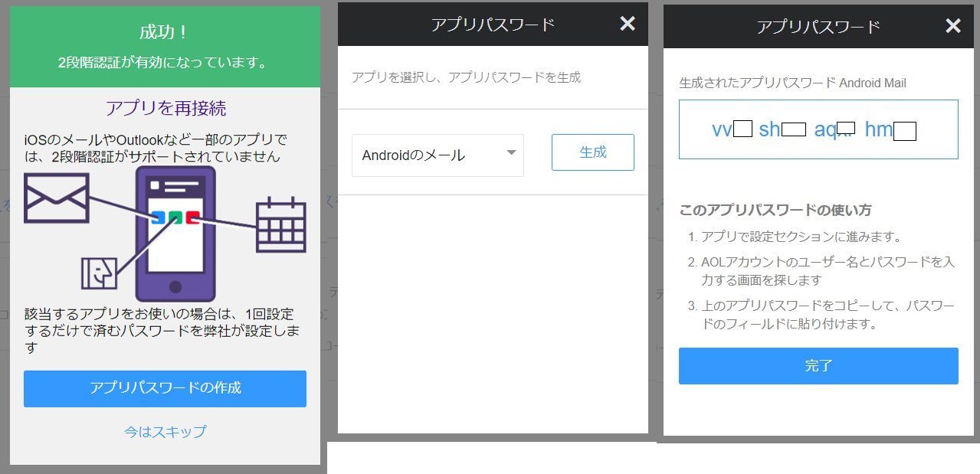The width and height of the screenshot is (980, 474).
Task: Click the envelope mail icon in the illustration
Action: [56, 198]
